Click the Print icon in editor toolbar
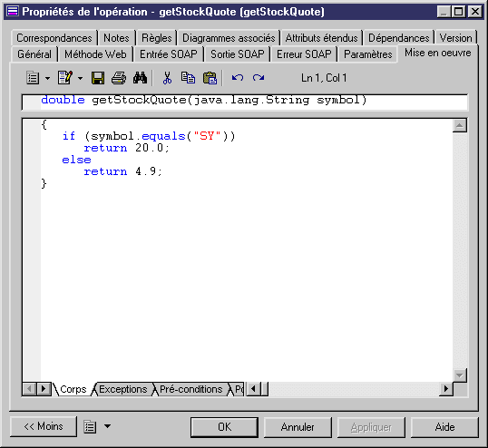Screen dimensions: 488x448 119,78
